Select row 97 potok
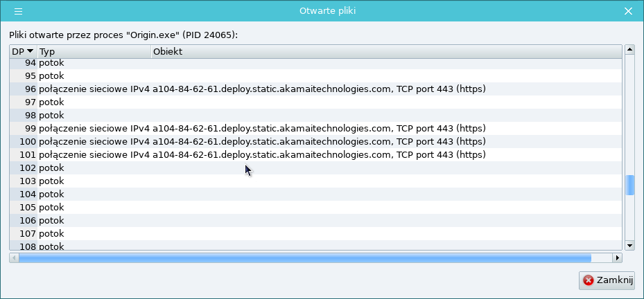This screenshot has height=299, width=644. pyautogui.click(x=316, y=102)
